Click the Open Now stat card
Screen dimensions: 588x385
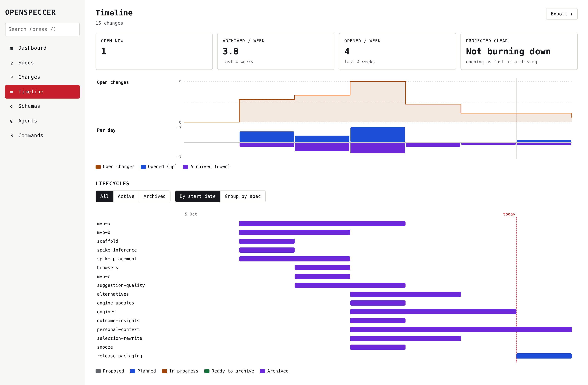(154, 51)
